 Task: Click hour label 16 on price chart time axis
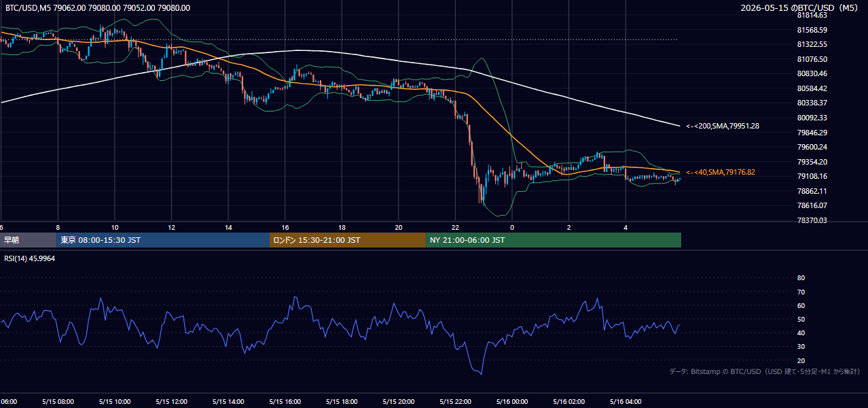click(285, 228)
